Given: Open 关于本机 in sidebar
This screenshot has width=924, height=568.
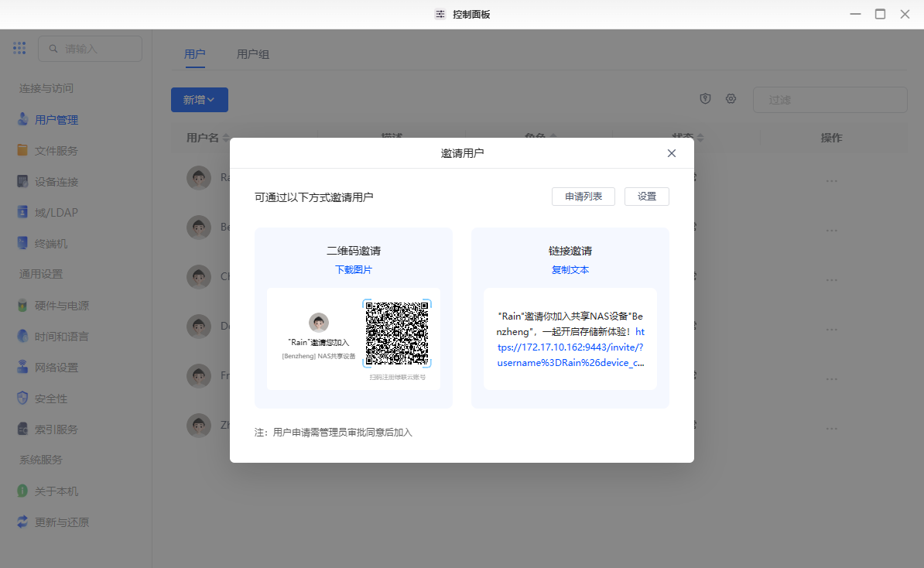Looking at the screenshot, I should click(x=48, y=491).
